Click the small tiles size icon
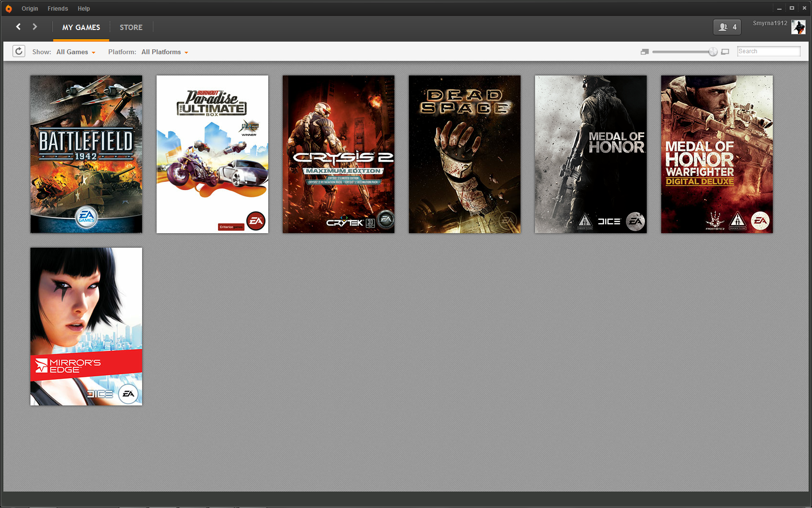 pyautogui.click(x=644, y=52)
